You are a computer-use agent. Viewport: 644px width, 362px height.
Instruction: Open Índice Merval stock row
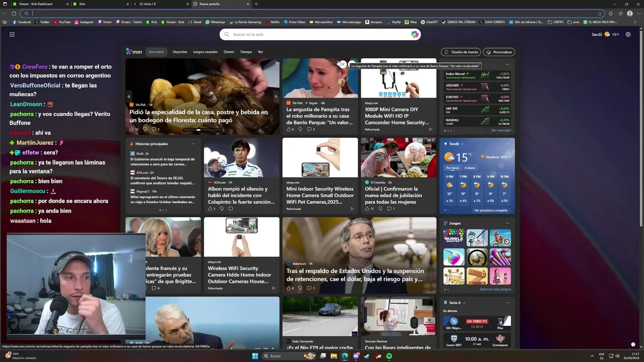tap(477, 75)
